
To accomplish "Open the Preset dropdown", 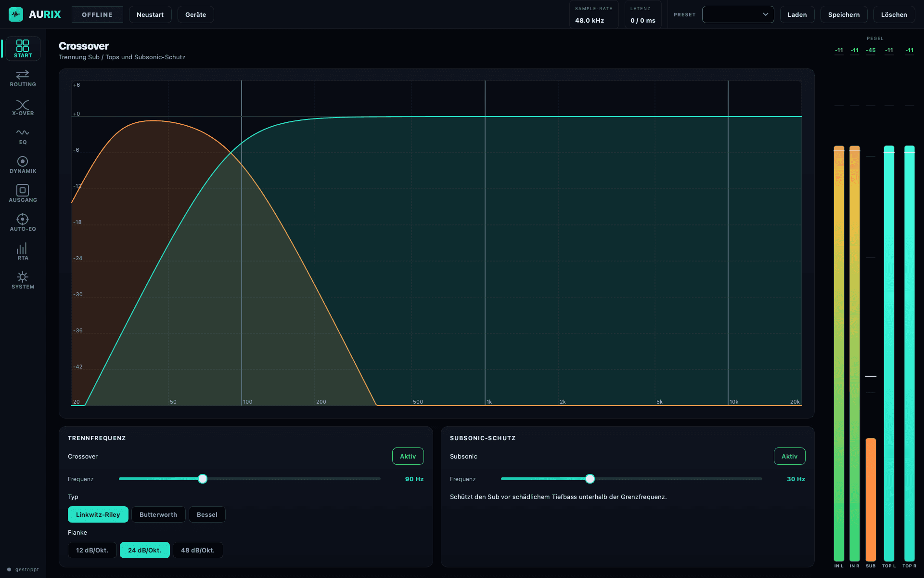I will pos(738,14).
